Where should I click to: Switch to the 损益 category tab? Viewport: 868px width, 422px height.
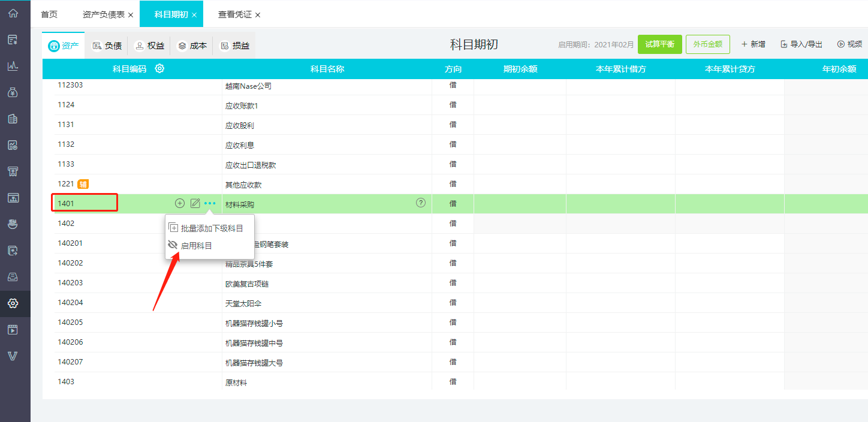coord(234,46)
